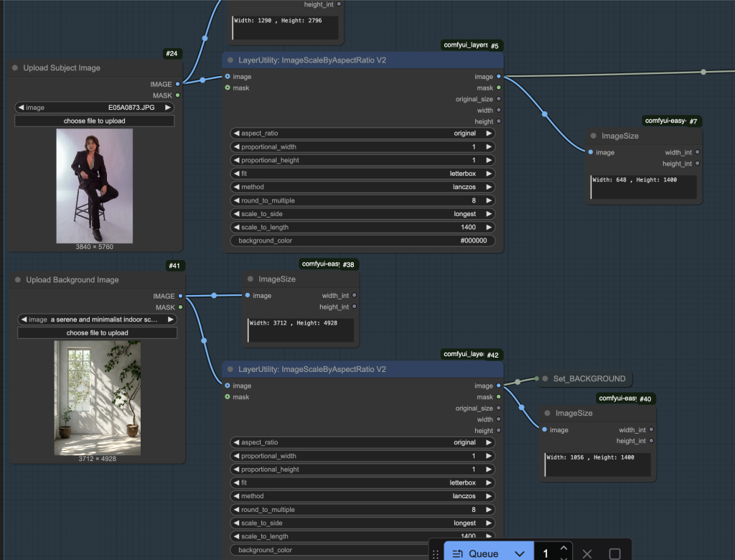Toggle collapse dot on ImageSize node #7
Viewport: 735px width, 560px height.
[594, 136]
